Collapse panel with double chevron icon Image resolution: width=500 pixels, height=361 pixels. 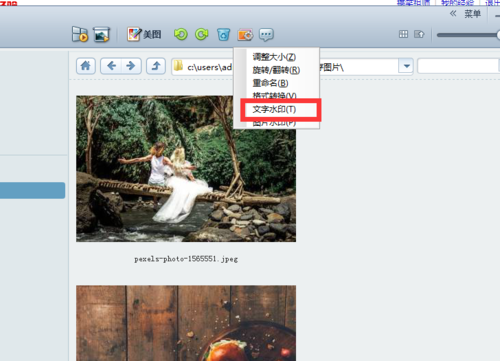(x=453, y=14)
